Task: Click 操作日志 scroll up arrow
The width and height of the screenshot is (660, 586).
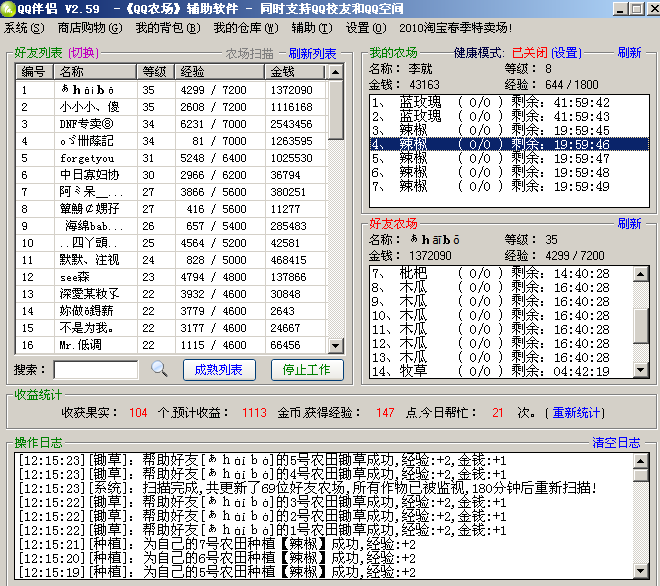Action: pyautogui.click(x=641, y=461)
